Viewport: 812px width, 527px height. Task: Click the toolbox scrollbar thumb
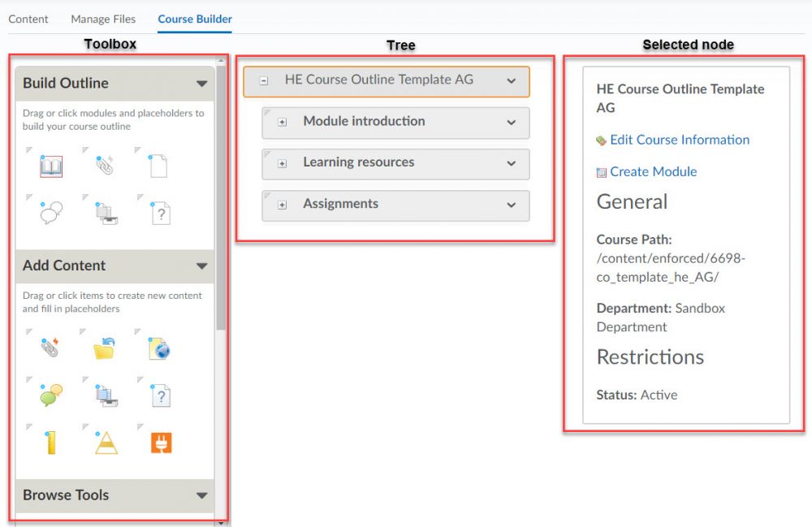pos(221,197)
